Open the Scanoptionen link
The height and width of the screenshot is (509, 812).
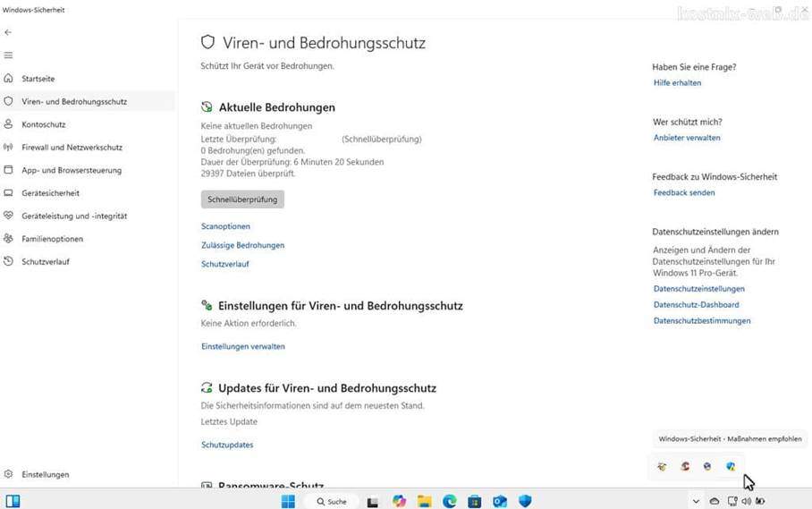click(225, 226)
